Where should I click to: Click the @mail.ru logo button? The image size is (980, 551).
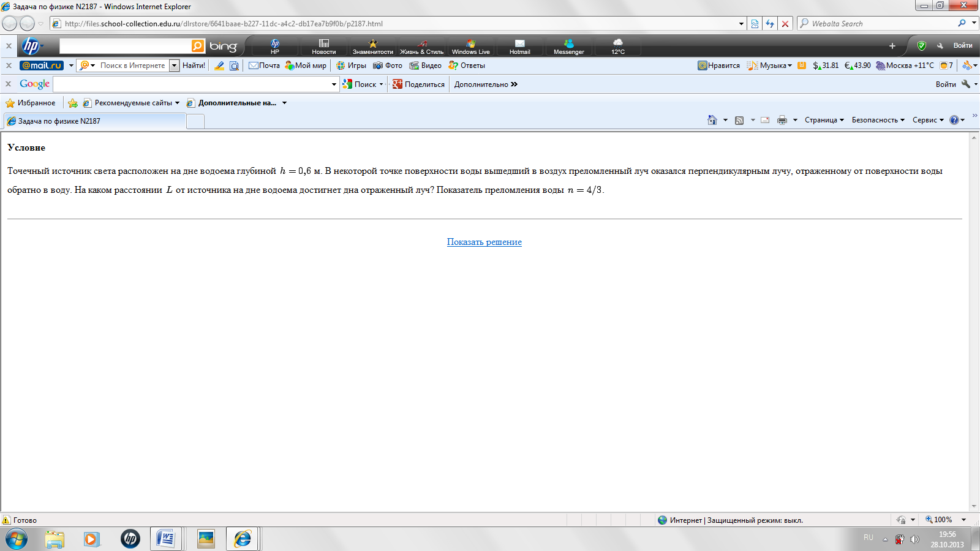[42, 66]
